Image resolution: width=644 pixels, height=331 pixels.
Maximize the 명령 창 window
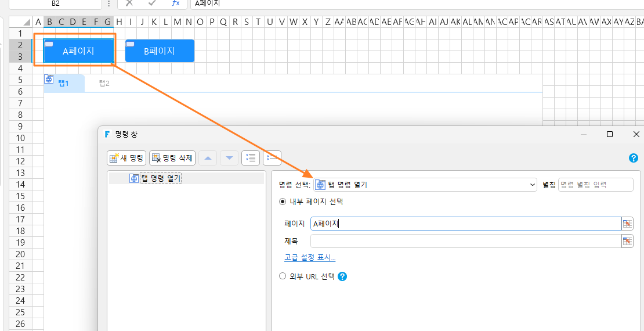click(x=610, y=135)
